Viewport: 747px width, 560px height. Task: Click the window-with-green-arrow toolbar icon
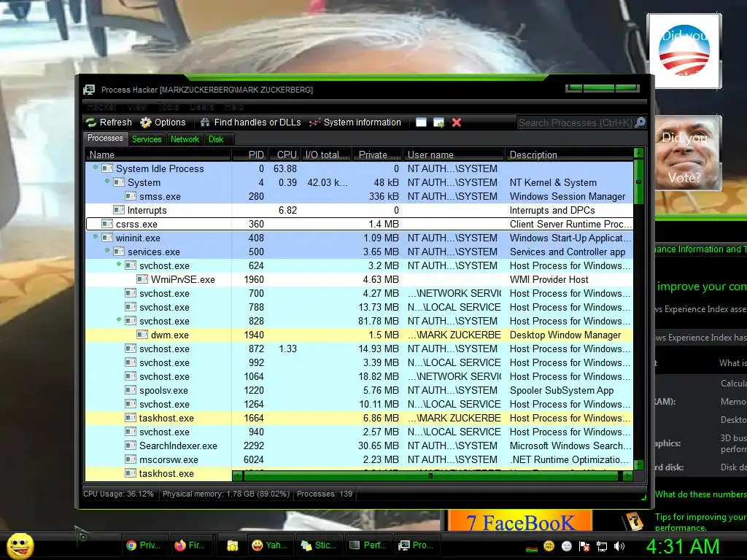click(x=438, y=122)
